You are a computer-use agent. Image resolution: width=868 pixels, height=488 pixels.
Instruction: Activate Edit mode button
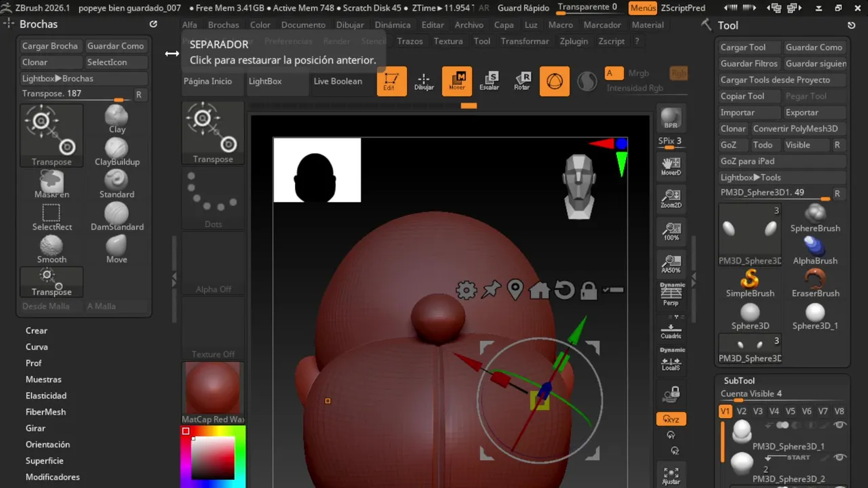click(391, 81)
